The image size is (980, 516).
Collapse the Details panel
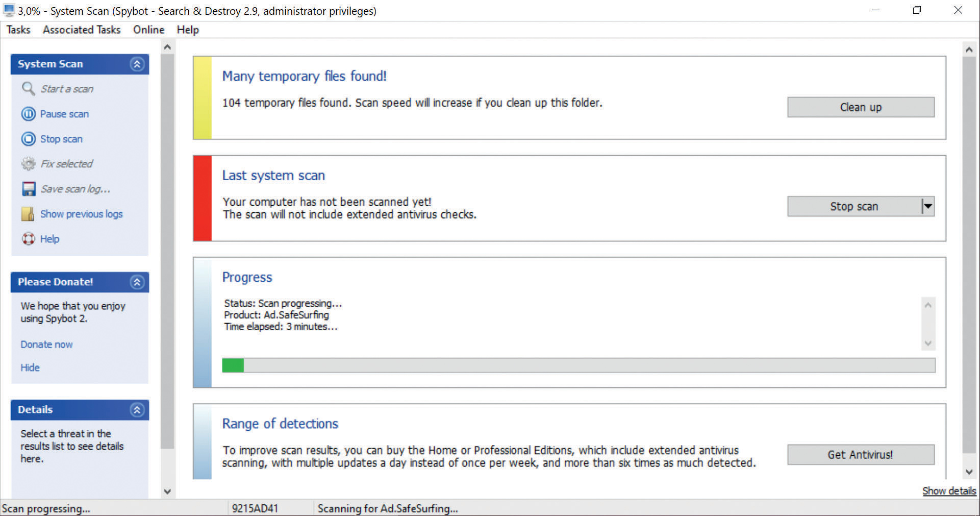pos(137,410)
